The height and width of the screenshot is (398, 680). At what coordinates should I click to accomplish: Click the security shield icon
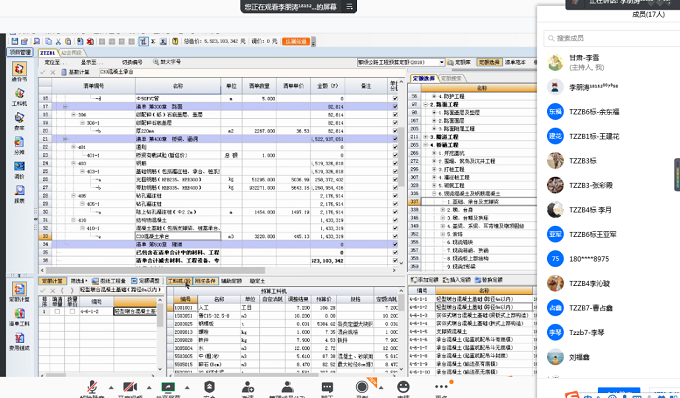209,388
